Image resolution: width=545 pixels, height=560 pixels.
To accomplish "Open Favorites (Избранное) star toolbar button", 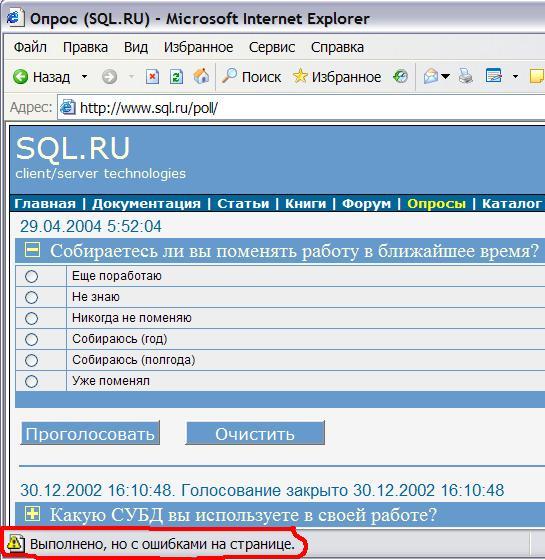I will click(x=337, y=77).
